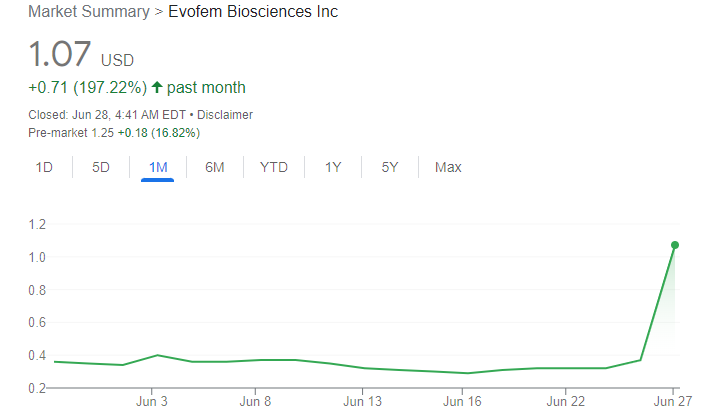Open the 6M chart view
This screenshot has width=728, height=420.
(215, 167)
